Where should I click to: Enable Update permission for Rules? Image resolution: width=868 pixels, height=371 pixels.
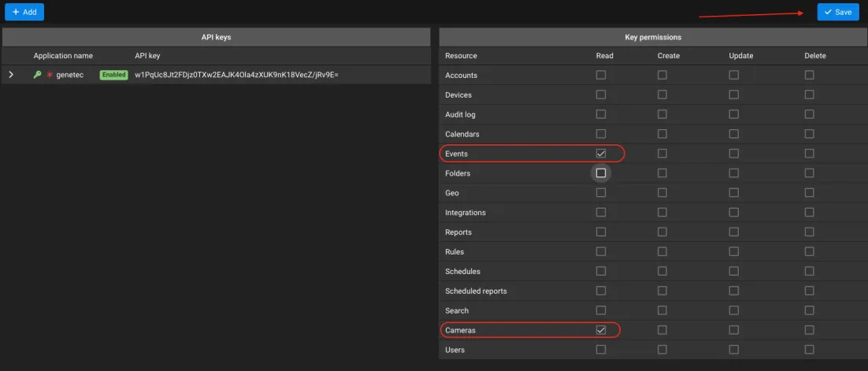(733, 251)
